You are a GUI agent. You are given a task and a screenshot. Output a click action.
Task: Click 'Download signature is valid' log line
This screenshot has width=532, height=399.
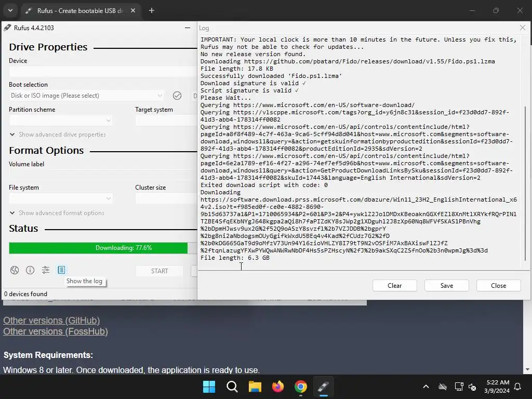click(x=253, y=84)
